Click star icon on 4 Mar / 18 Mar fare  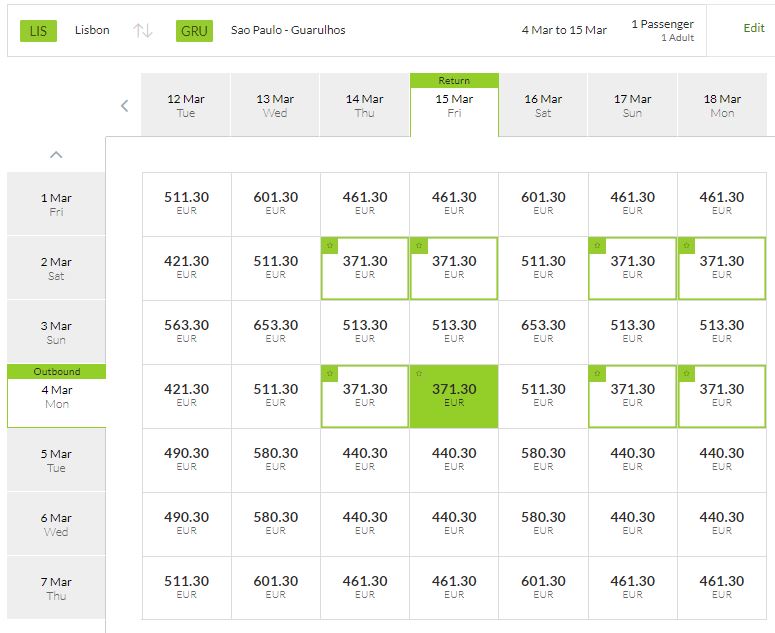(x=687, y=374)
